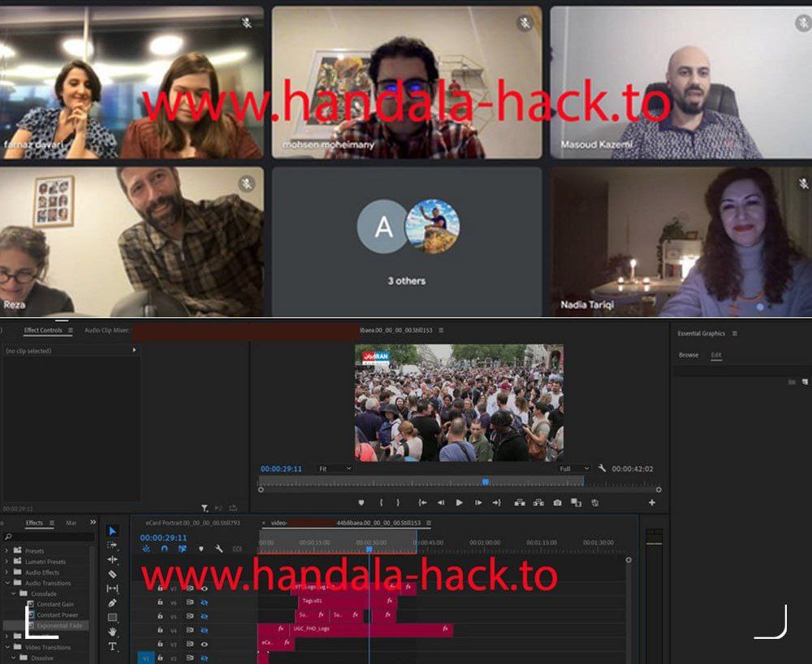Toggle insert sequences as nests
Image resolution: width=812 pixels, height=664 pixels.
(146, 549)
